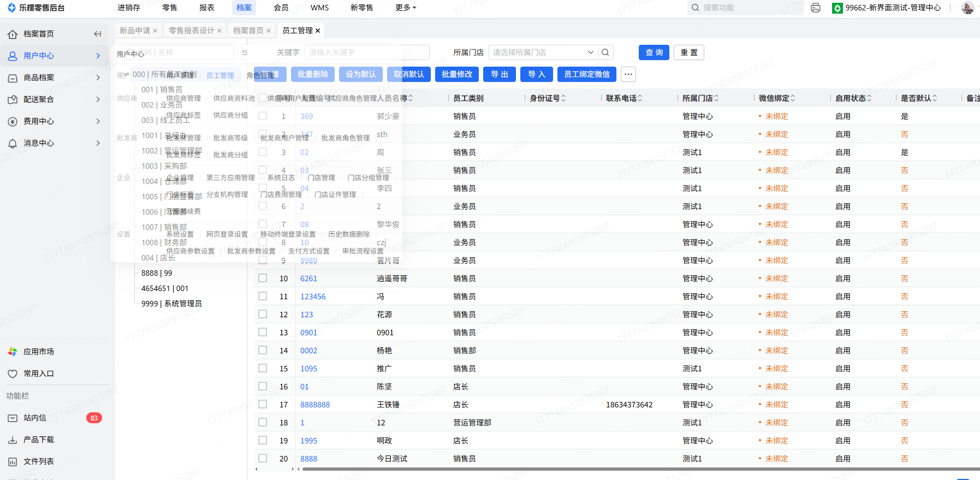Click the heart icon for 常用入口
This screenshot has width=980, height=480.
[x=13, y=374]
